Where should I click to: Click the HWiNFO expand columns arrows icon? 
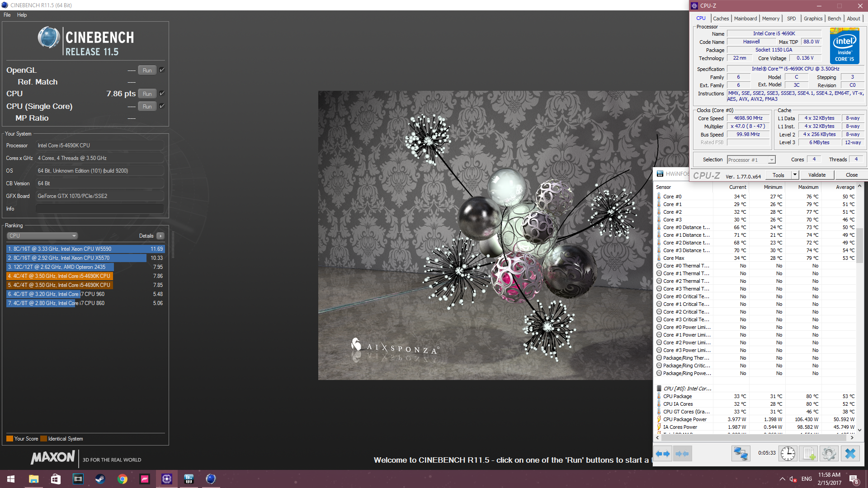[x=663, y=453]
